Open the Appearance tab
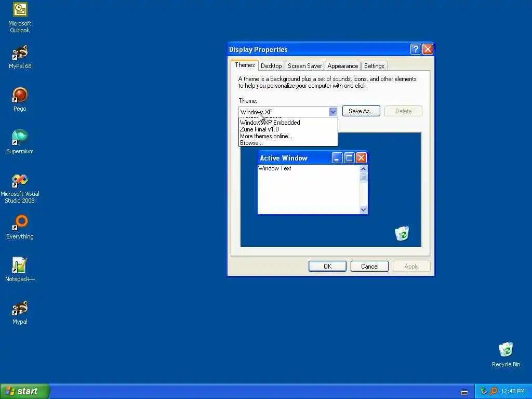Viewport: 532px width, 399px height. tap(343, 66)
